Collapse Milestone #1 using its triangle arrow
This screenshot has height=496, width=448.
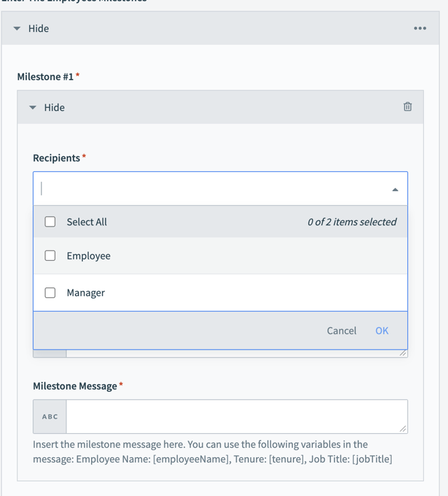coord(33,108)
